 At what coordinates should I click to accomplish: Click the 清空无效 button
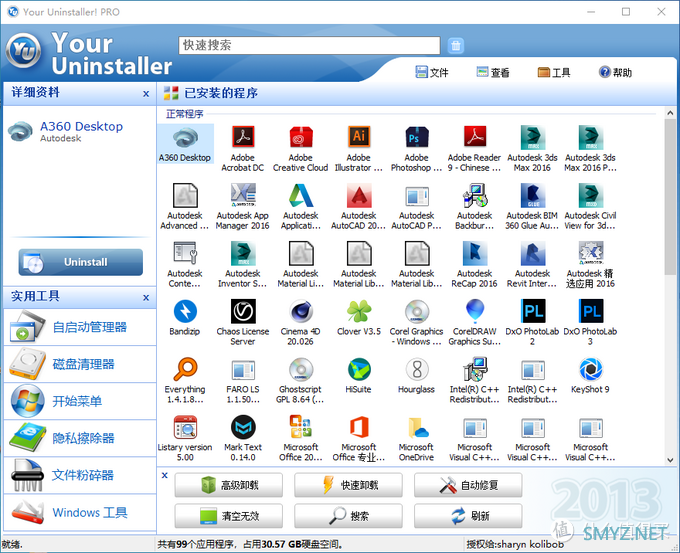(x=229, y=516)
